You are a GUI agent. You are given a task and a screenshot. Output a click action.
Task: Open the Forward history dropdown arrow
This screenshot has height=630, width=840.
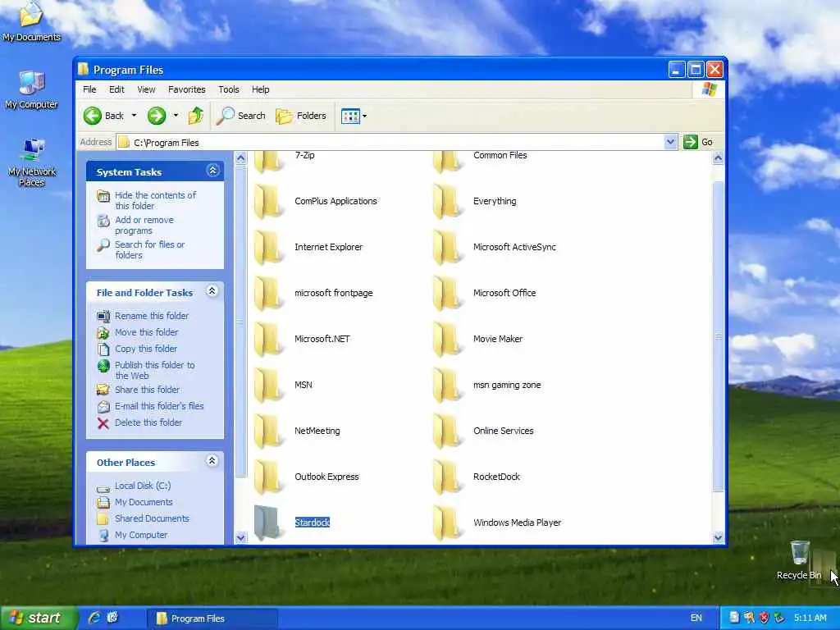[x=176, y=116]
